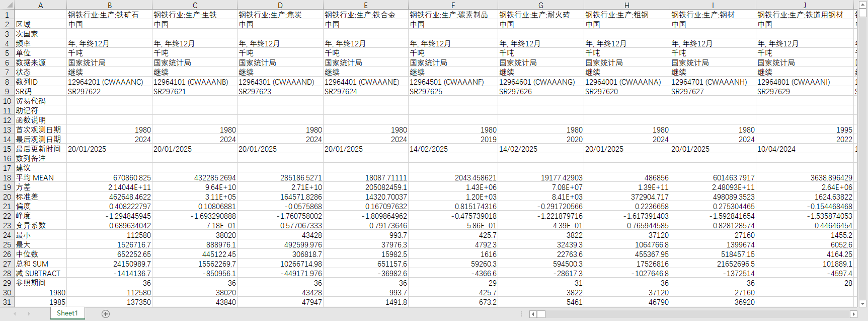Select row 18 header
The width and height of the screenshot is (868, 321).
click(7, 177)
